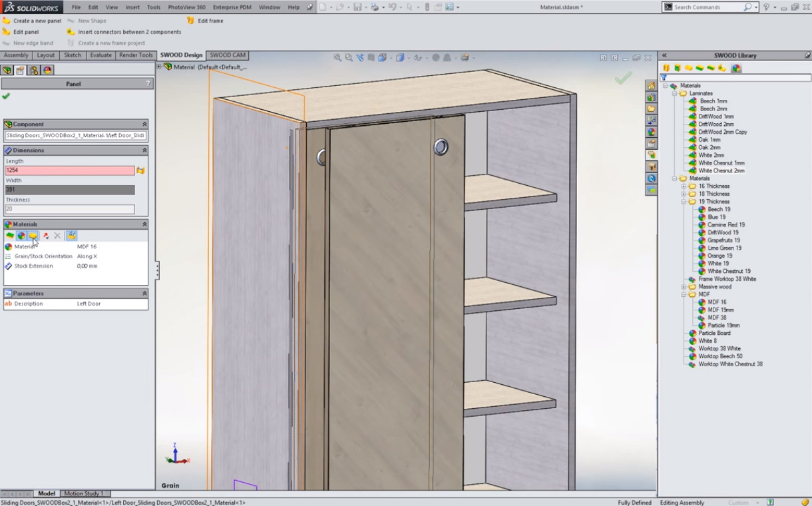Collapse the Laminates folder in library tree
The image size is (812, 506).
click(674, 94)
